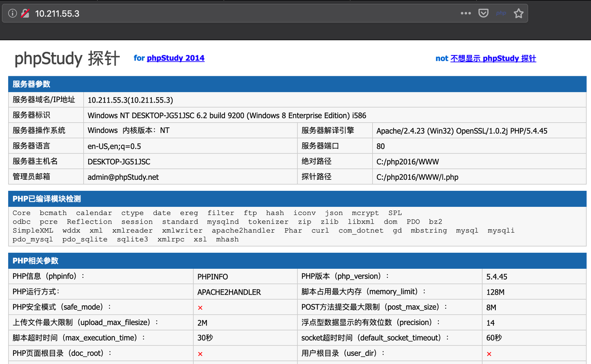591x364 pixels.
Task: Bookmark this page using the star icon
Action: [x=518, y=13]
